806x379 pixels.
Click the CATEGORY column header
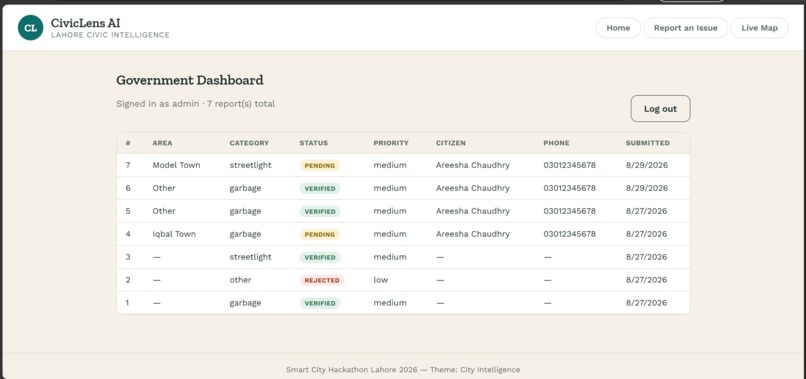(x=249, y=143)
